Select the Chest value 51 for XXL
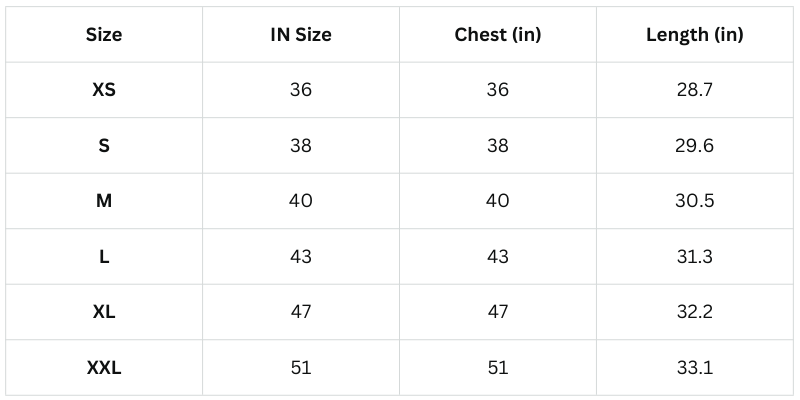 (497, 368)
